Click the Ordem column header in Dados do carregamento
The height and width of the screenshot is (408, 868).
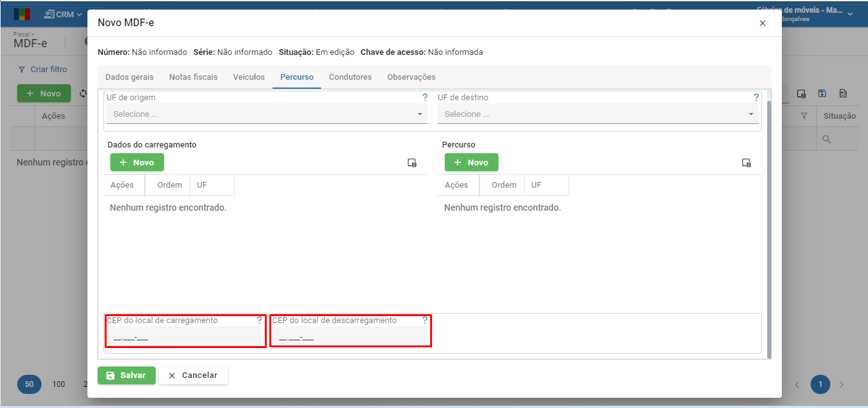tap(169, 185)
